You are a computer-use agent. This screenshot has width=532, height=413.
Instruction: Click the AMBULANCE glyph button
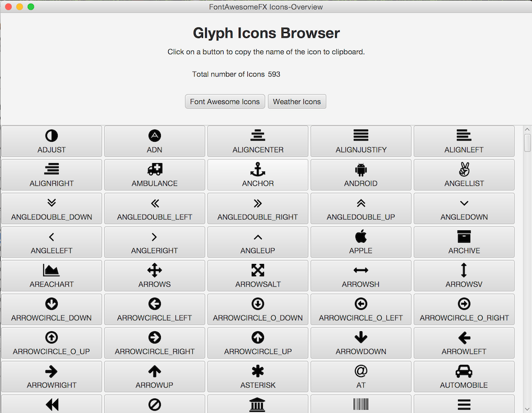pyautogui.click(x=155, y=175)
